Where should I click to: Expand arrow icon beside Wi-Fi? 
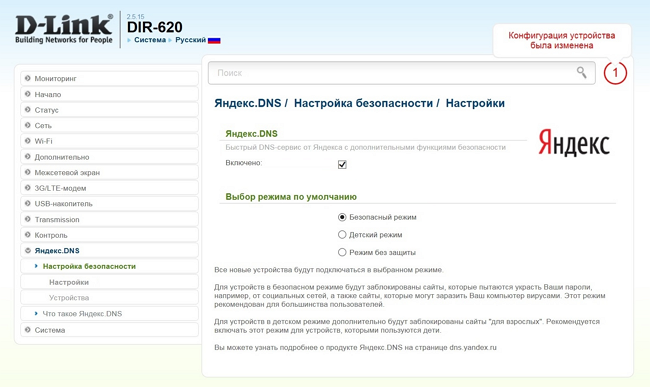pyautogui.click(x=28, y=140)
